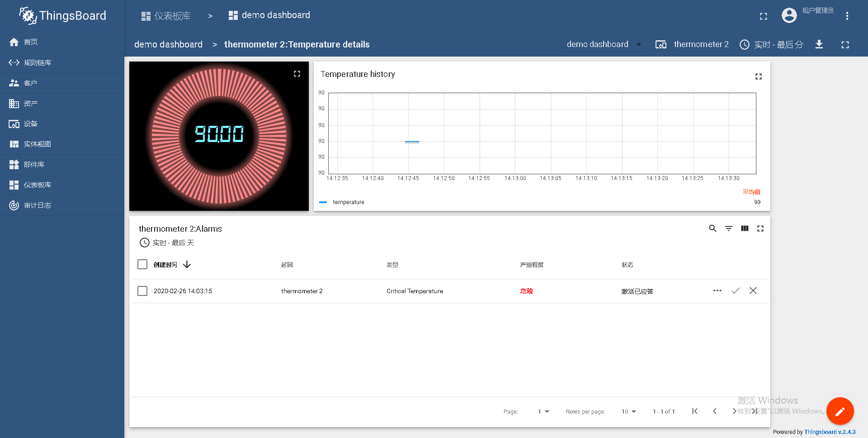Viewport: 868px width, 438px height.
Task: Search alarms with magnifier icon
Action: [x=713, y=229]
